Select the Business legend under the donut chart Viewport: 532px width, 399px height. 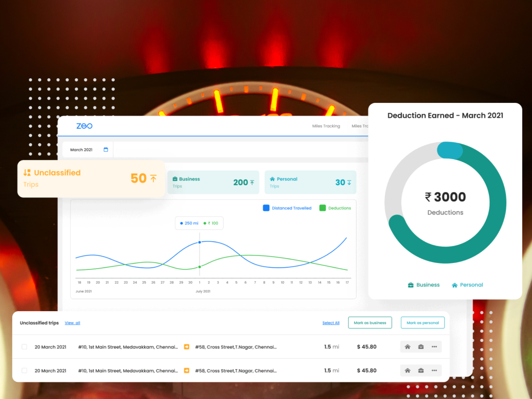423,285
